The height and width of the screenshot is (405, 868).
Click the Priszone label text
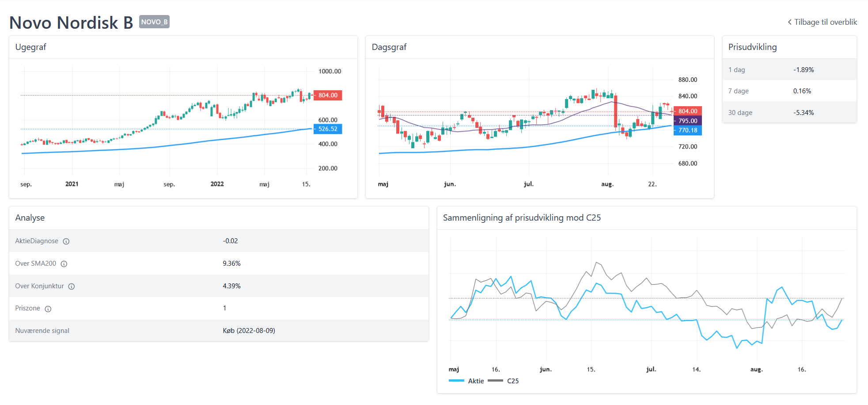27,308
